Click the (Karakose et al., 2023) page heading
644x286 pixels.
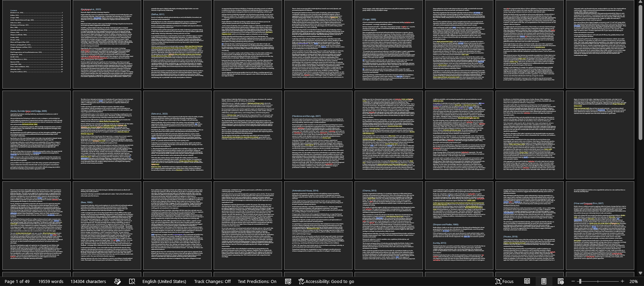tap(91, 9)
